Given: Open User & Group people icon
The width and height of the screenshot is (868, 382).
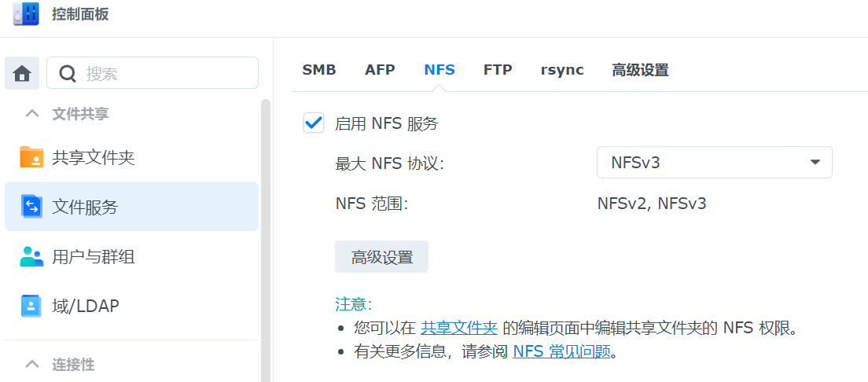Looking at the screenshot, I should tap(31, 256).
